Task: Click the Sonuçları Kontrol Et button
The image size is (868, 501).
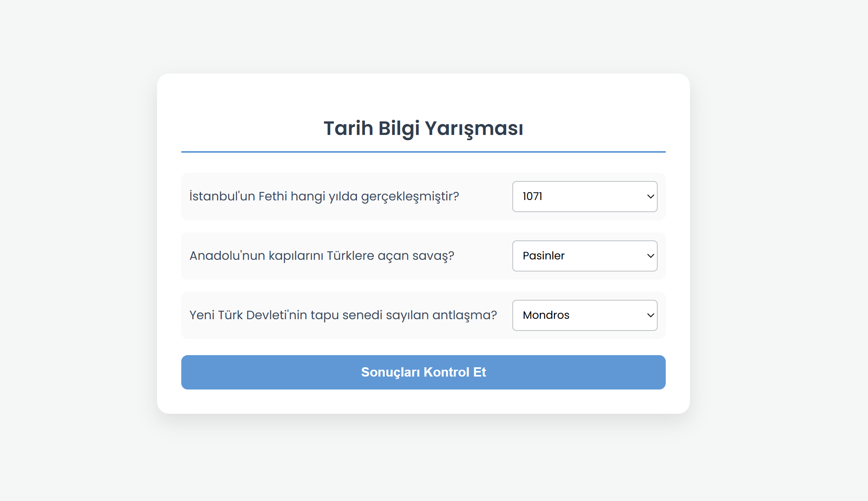Action: (423, 372)
